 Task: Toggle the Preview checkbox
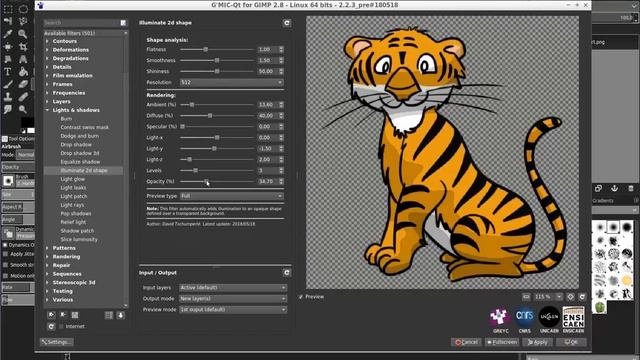(x=301, y=297)
